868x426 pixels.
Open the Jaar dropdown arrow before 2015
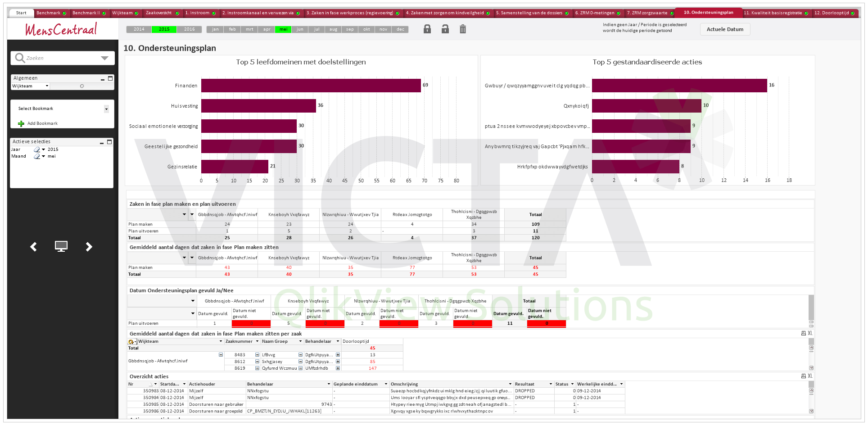pos(43,150)
